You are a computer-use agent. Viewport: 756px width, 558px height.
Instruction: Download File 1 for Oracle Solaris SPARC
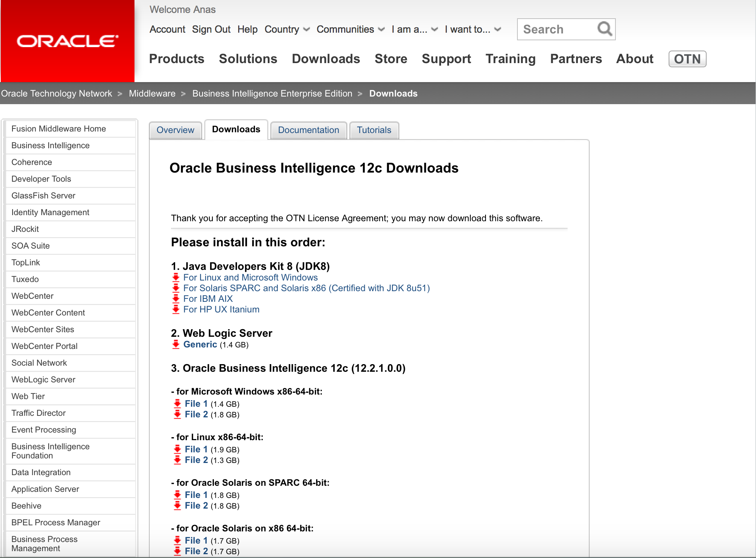(x=196, y=495)
